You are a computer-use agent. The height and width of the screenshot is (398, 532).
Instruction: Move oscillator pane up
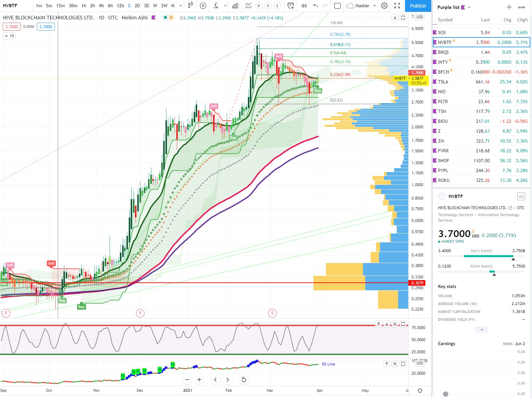coord(379,324)
